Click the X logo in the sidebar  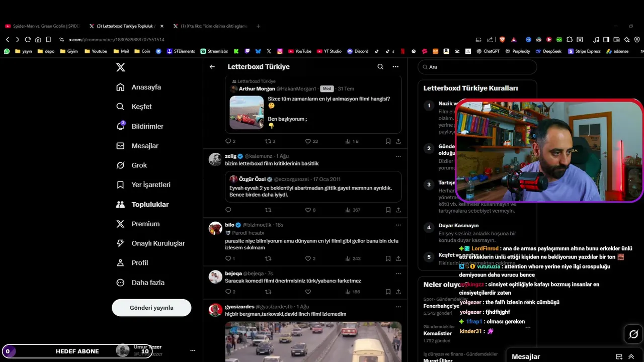120,67
